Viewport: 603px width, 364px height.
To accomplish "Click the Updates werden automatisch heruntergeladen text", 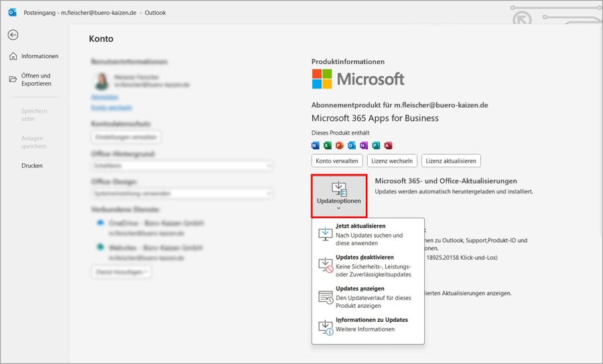I will 454,191.
